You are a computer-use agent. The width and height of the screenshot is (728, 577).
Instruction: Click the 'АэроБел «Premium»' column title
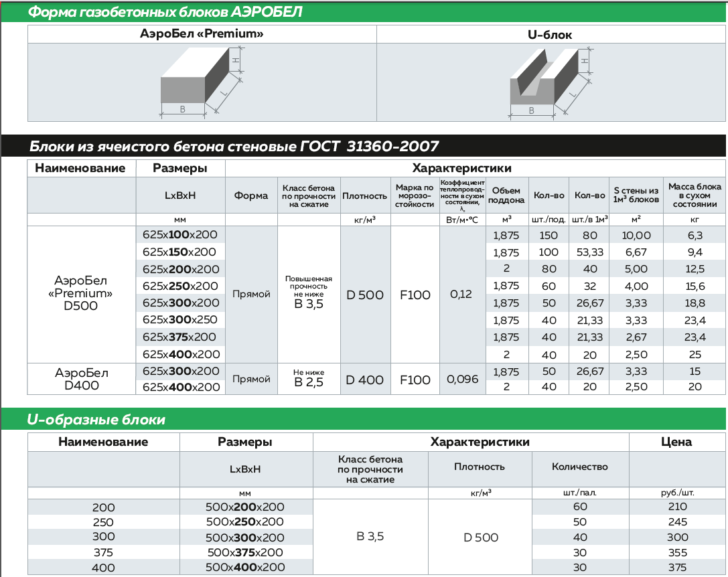(x=202, y=34)
